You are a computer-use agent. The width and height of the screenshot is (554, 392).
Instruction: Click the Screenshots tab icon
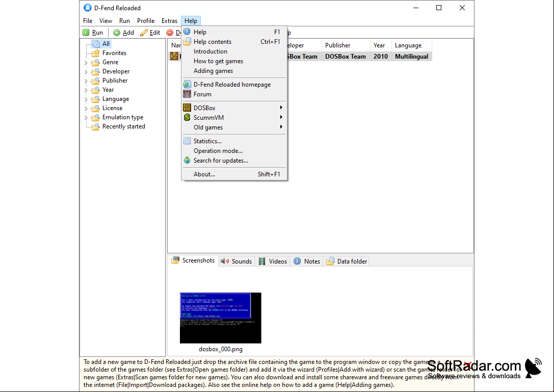[175, 260]
